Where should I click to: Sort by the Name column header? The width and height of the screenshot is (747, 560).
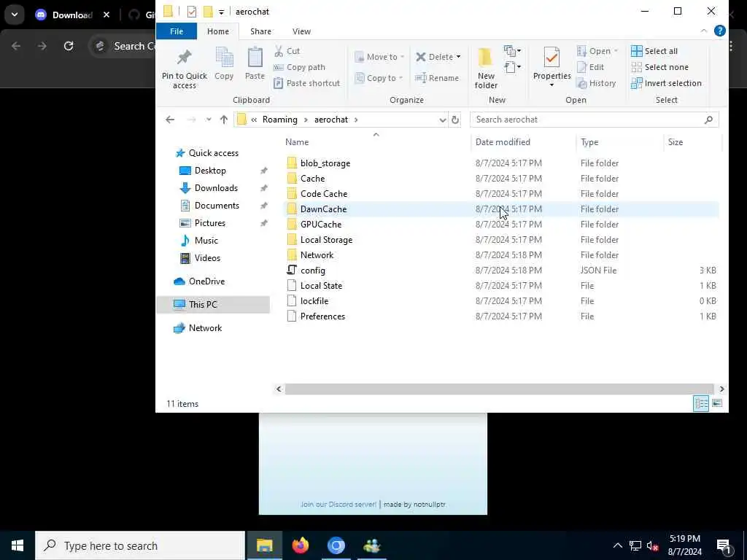click(297, 142)
